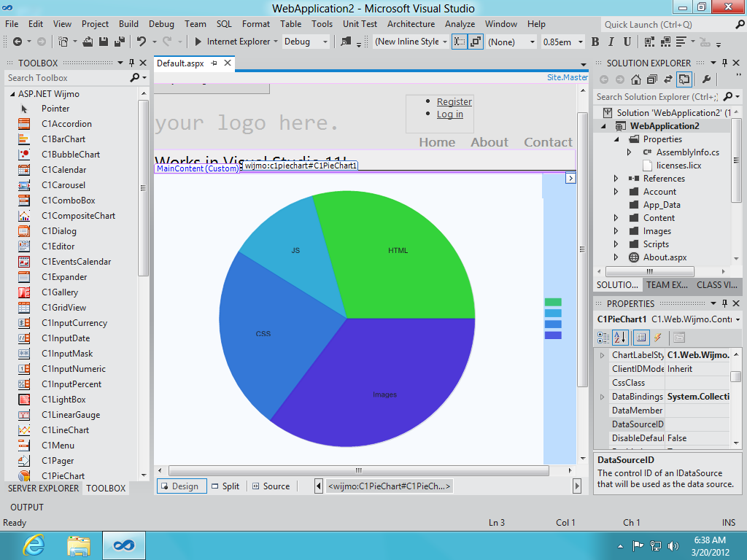Image resolution: width=747 pixels, height=560 pixels.
Task: Apply Bold formatting button
Action: click(595, 42)
